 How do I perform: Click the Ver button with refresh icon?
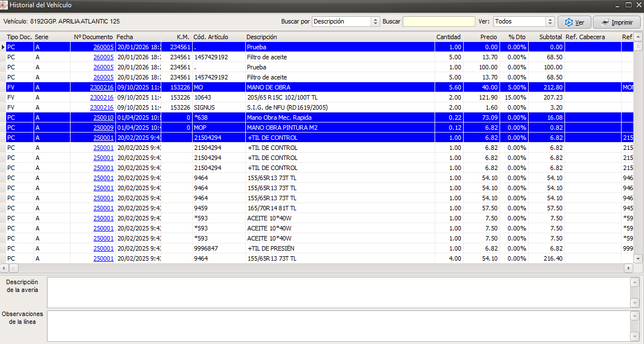(x=574, y=22)
